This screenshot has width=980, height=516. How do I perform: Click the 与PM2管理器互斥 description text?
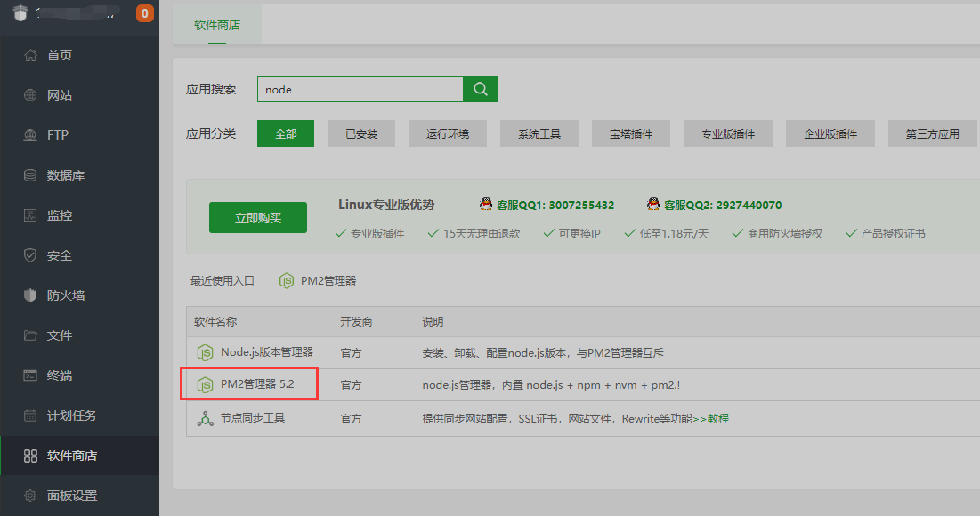[x=620, y=353]
